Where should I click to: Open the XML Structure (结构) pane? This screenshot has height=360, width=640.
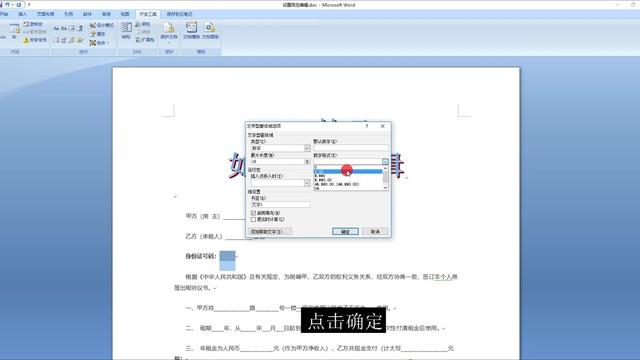126,31
